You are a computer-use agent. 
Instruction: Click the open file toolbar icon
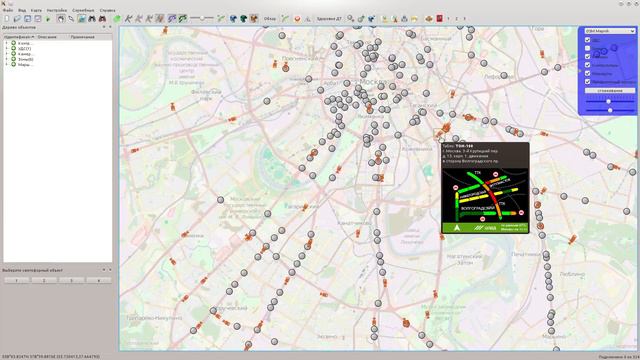(x=17, y=19)
